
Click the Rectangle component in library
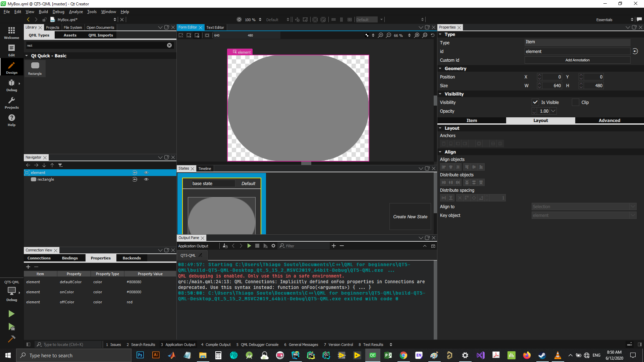(35, 68)
